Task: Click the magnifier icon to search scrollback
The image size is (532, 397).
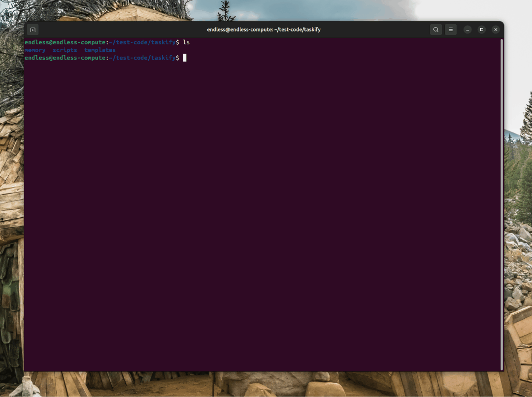Action: click(435, 30)
